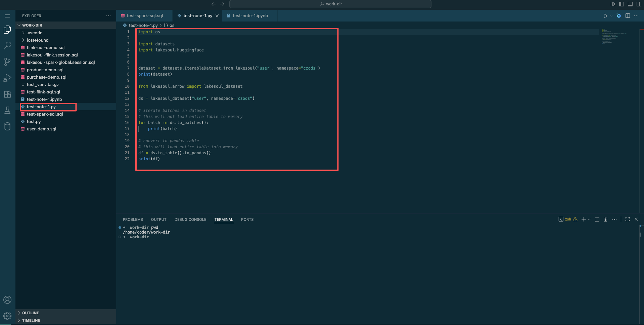This screenshot has height=325, width=644.
Task: Kill terminal with the trash icon
Action: coord(606,219)
